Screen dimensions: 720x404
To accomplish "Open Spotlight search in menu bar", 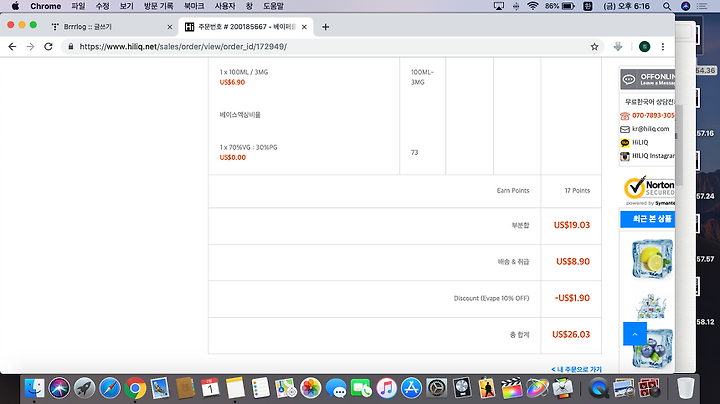I will tap(667, 6).
